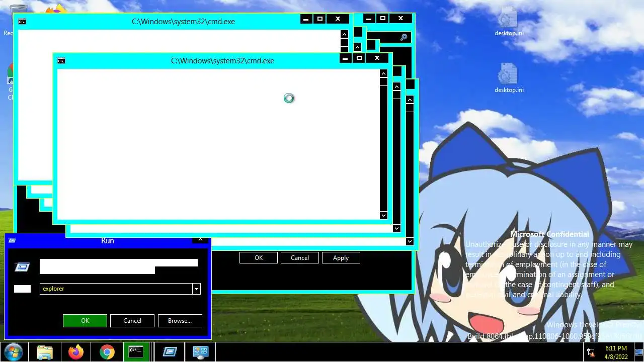Open the Start menu orb
Image resolution: width=644 pixels, height=362 pixels.
pyautogui.click(x=13, y=352)
